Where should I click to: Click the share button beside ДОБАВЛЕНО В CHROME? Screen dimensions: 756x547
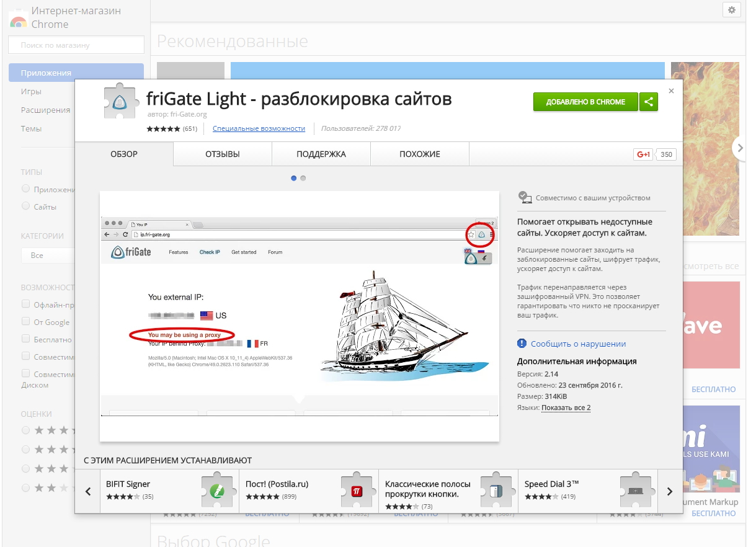tap(649, 102)
